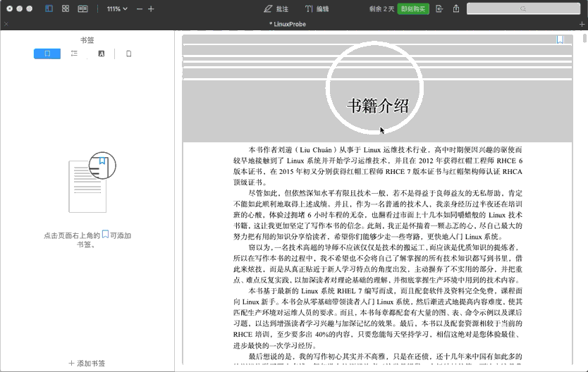Click the 立即购买 purchase button
The width and height of the screenshot is (588, 372).
pyautogui.click(x=413, y=8)
